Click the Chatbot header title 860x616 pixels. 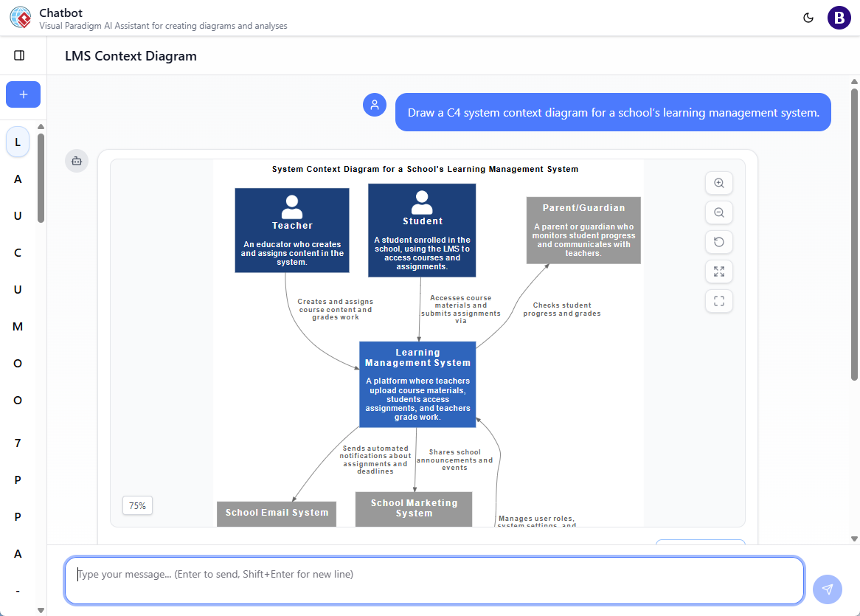coord(60,12)
